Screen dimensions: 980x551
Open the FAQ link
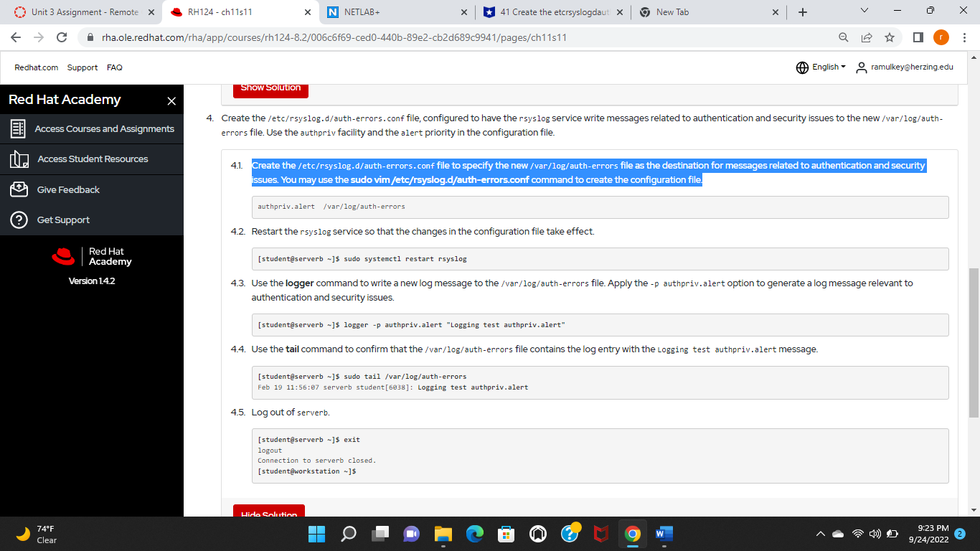[114, 67]
